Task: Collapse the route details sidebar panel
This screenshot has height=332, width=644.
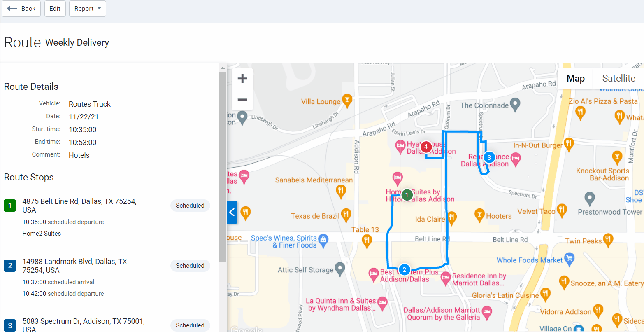Action: click(x=232, y=212)
